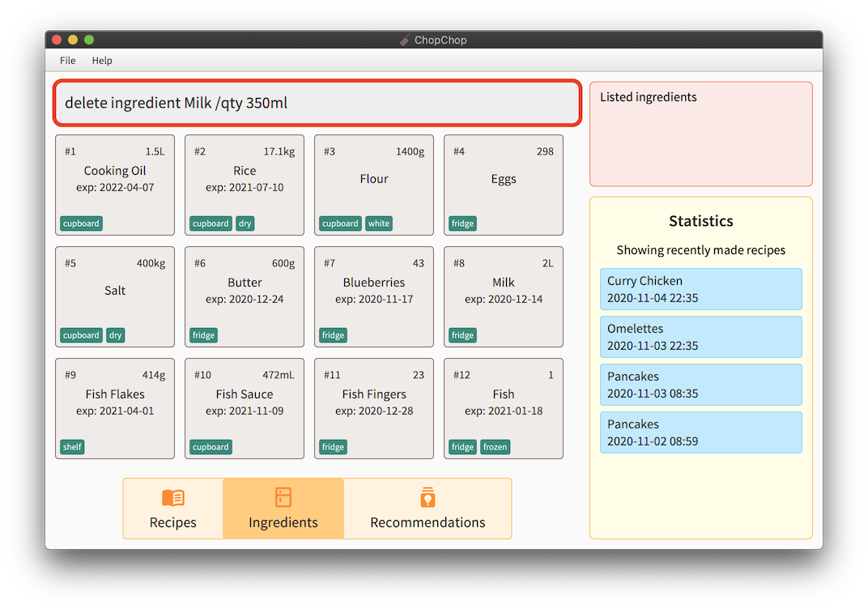The width and height of the screenshot is (868, 609).
Task: Select the Curry Chicken recent recipe entry
Action: point(701,289)
